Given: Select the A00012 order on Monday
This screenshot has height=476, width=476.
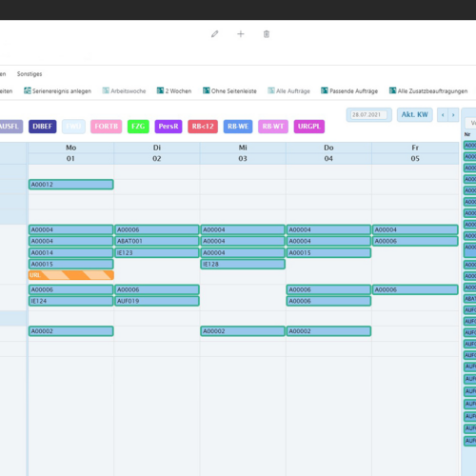Looking at the screenshot, I should 71,185.
